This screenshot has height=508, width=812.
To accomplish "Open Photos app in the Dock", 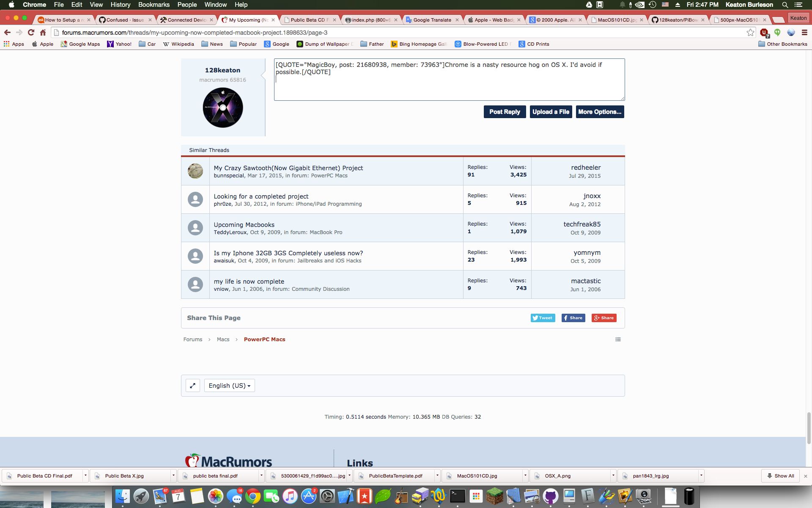I will pos(216,496).
